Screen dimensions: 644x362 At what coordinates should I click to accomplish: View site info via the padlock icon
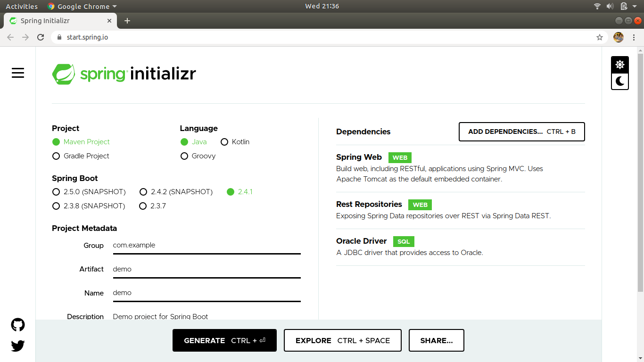click(x=59, y=37)
